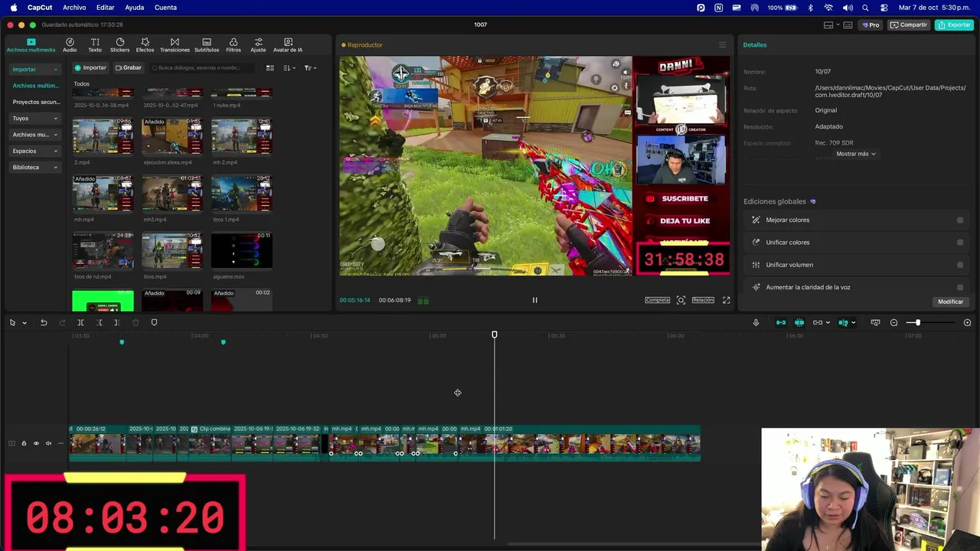Screen dimensions: 980x551
Task: Switch media library to grid view
Action: click(269, 67)
